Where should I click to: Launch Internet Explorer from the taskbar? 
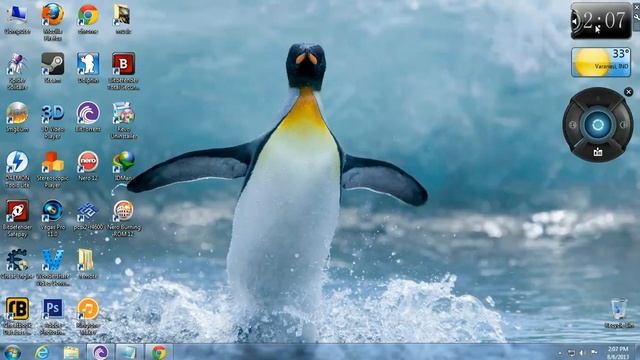(42, 352)
